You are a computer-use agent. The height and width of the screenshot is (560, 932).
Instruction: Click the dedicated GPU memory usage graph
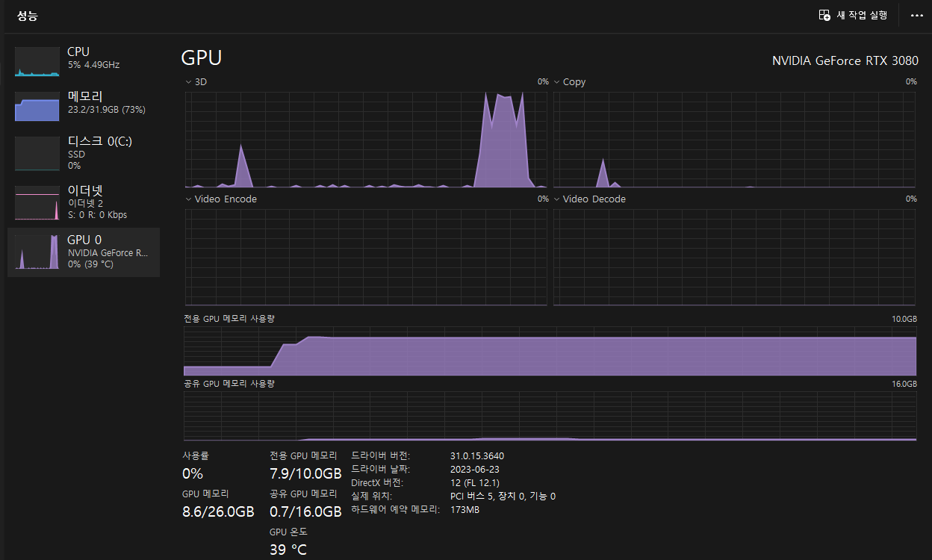549,351
